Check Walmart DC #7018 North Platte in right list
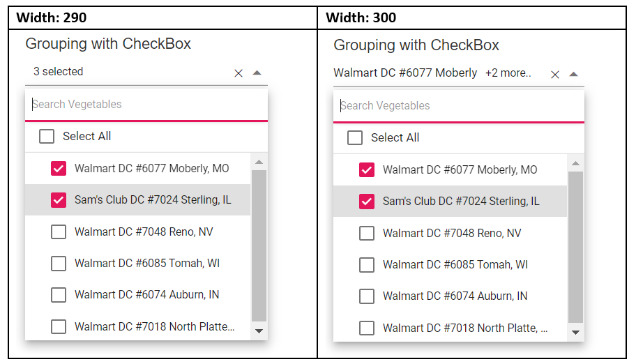 coord(367,328)
